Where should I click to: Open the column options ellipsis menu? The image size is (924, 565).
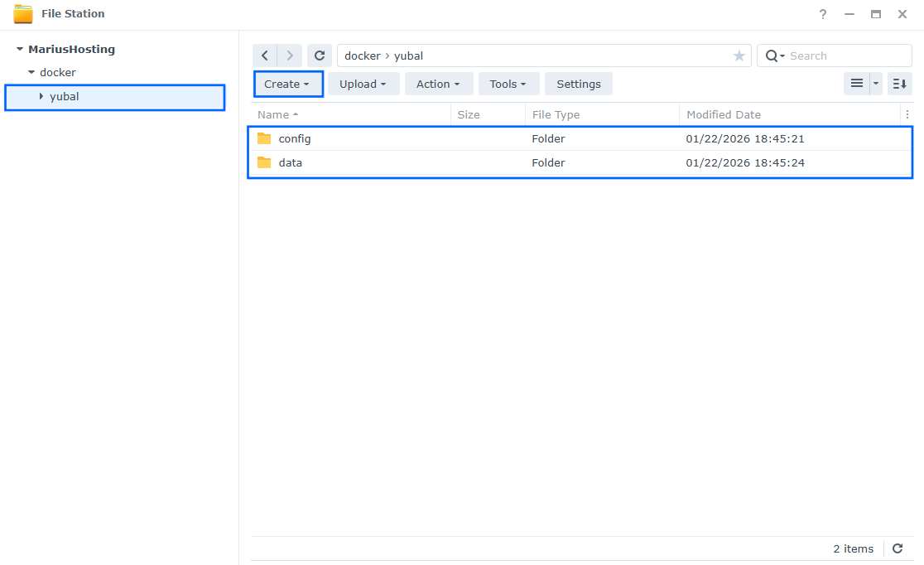pos(907,114)
